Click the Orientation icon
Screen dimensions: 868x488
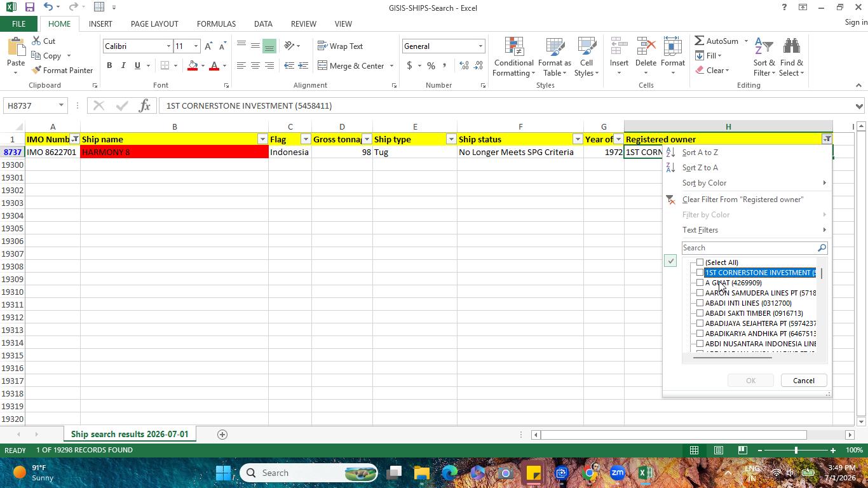click(289, 46)
